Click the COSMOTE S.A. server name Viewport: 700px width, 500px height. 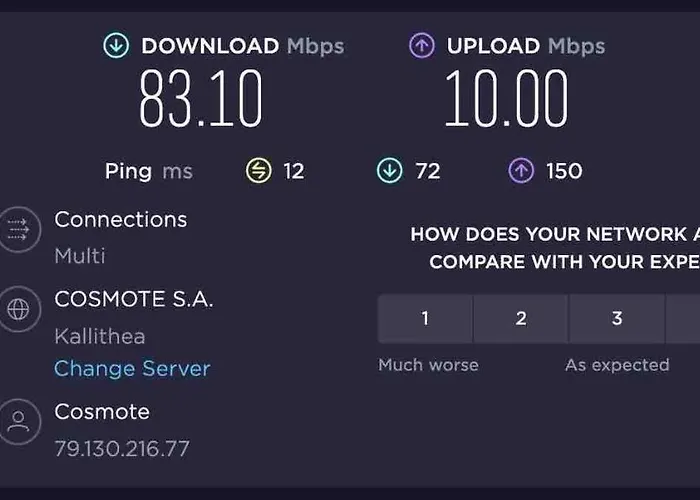click(134, 299)
